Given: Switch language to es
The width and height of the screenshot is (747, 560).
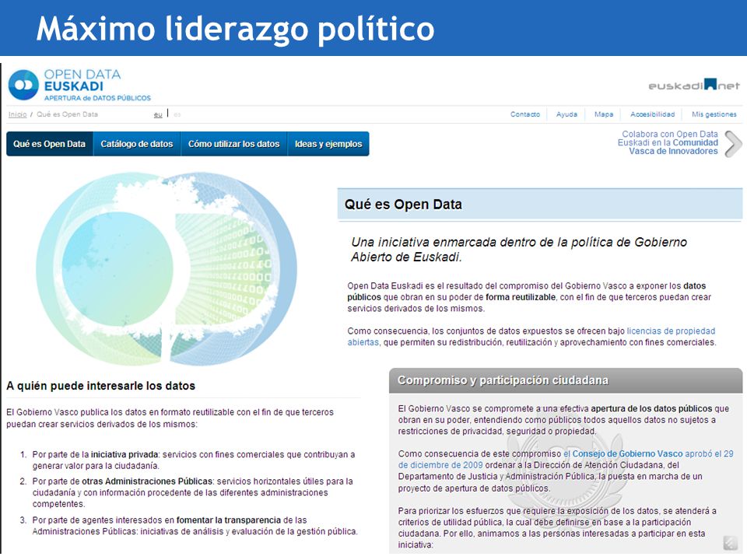Looking at the screenshot, I should [177, 115].
